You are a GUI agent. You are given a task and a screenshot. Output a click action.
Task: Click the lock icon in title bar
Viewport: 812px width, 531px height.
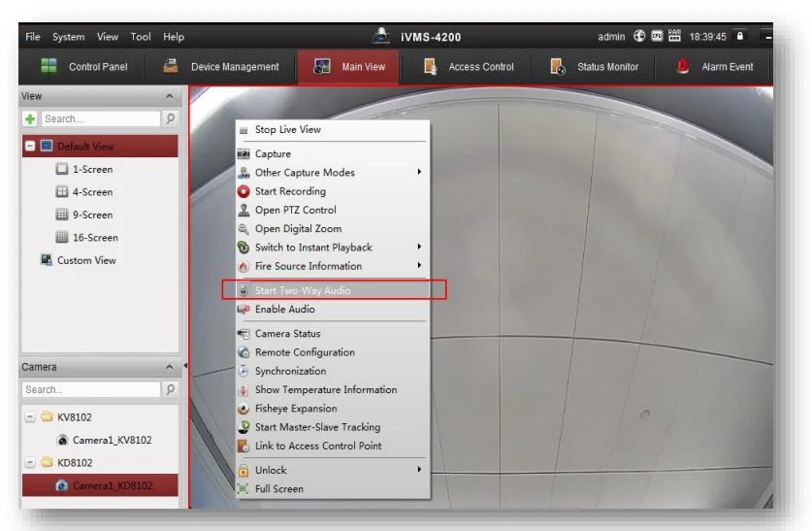740,36
